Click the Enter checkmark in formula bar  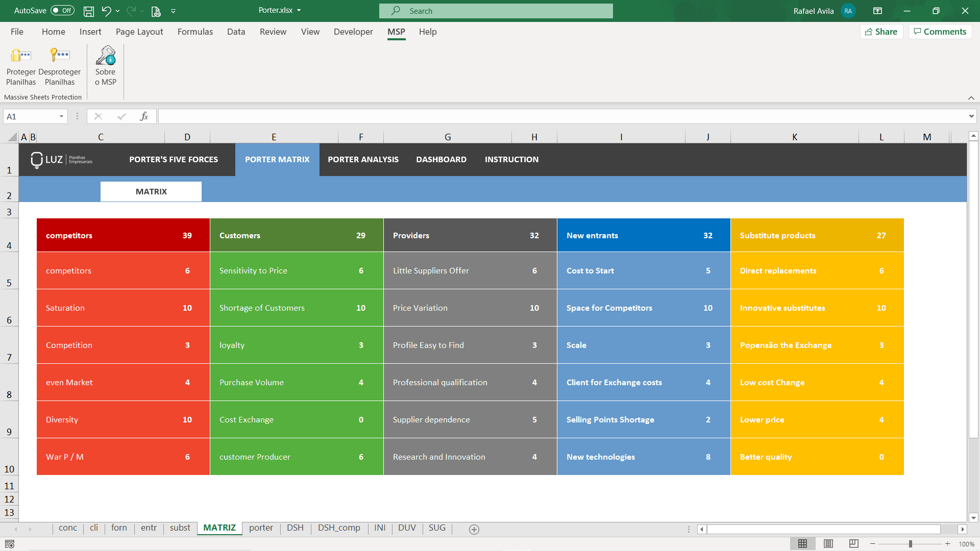coord(121,116)
